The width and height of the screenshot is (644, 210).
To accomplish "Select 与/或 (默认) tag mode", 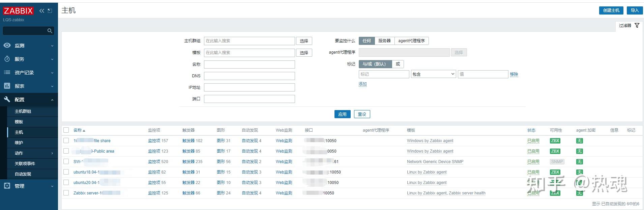I will click(375, 64).
